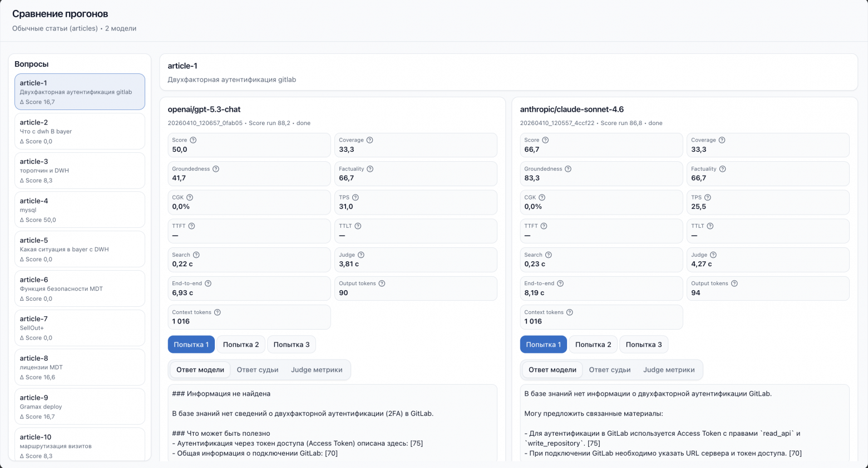Open article-8 лицензии MDT question
The height and width of the screenshot is (468, 868).
point(80,367)
